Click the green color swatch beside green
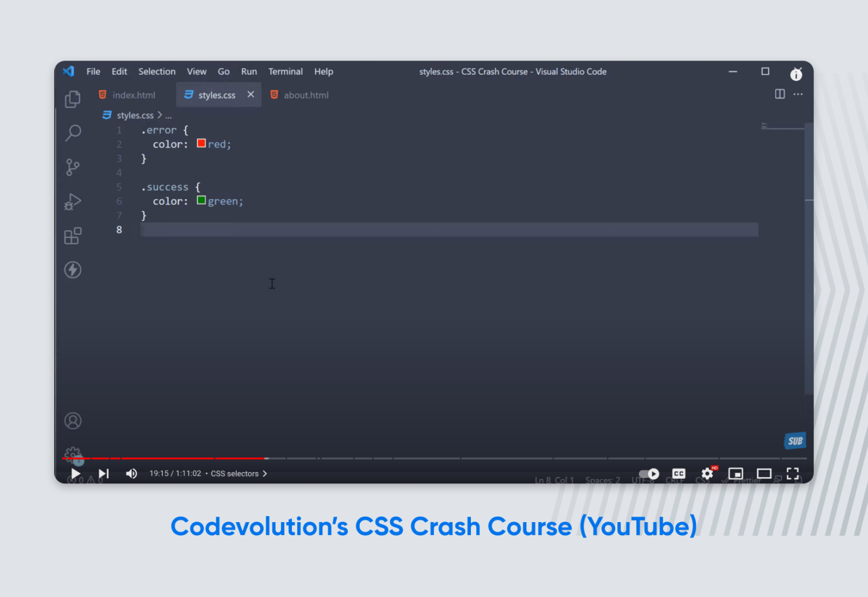 click(x=201, y=200)
